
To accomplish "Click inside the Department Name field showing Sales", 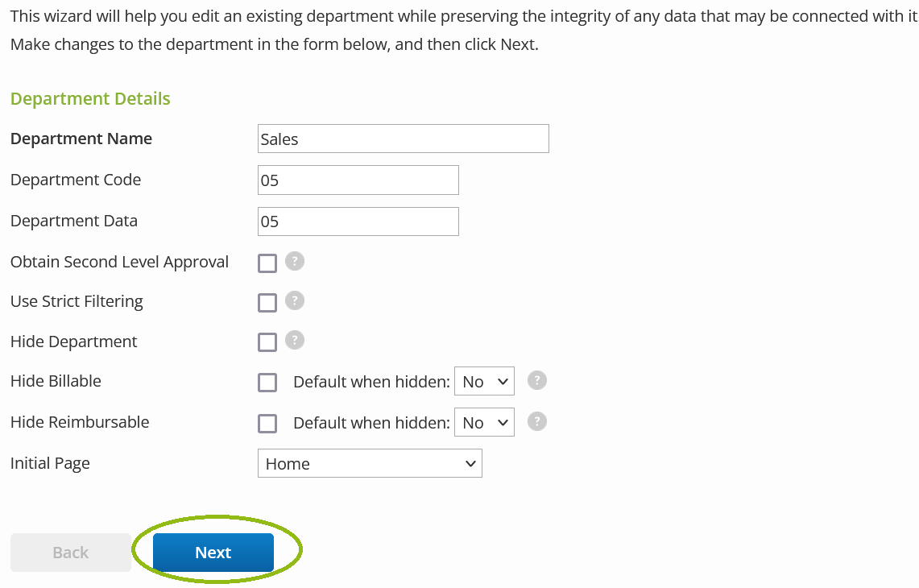I will point(403,138).
